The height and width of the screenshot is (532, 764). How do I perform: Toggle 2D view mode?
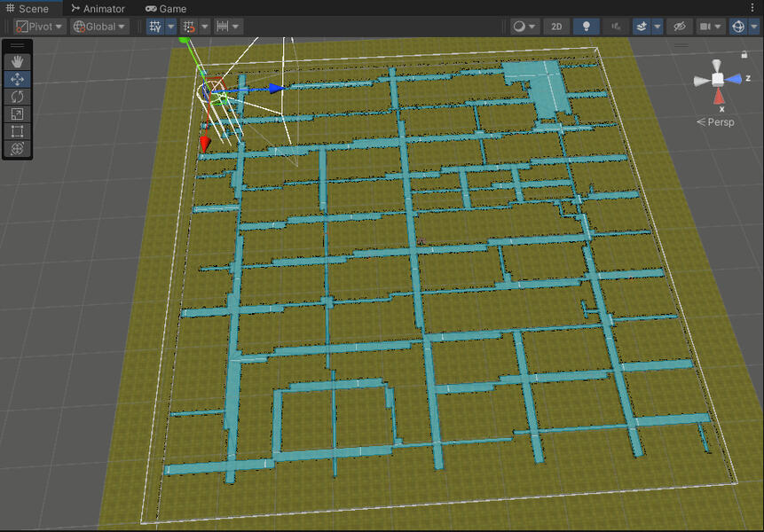pos(556,27)
